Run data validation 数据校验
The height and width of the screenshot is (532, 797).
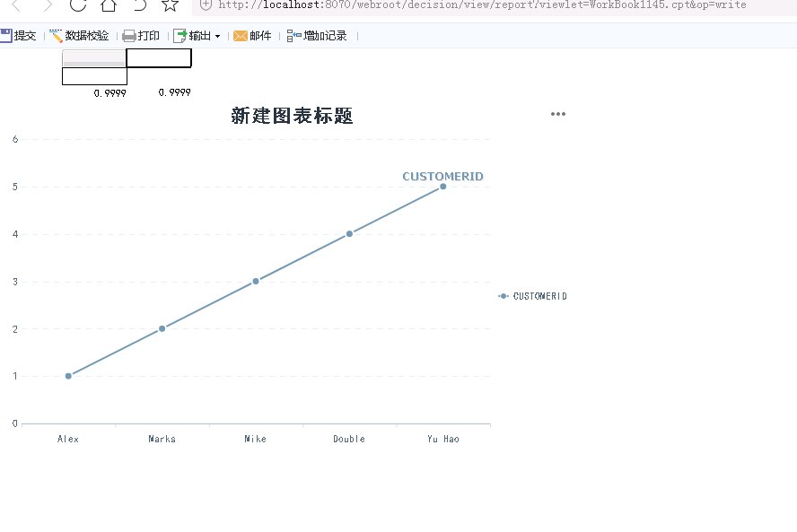click(x=79, y=36)
